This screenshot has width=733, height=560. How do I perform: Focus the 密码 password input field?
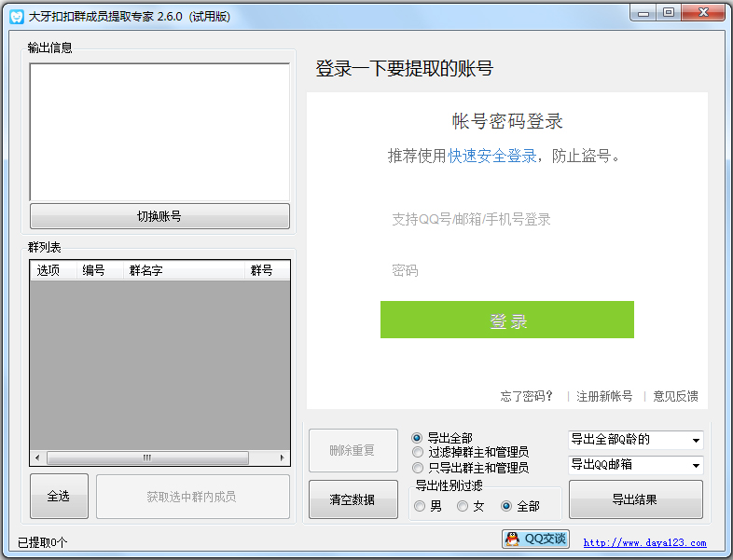pos(506,271)
